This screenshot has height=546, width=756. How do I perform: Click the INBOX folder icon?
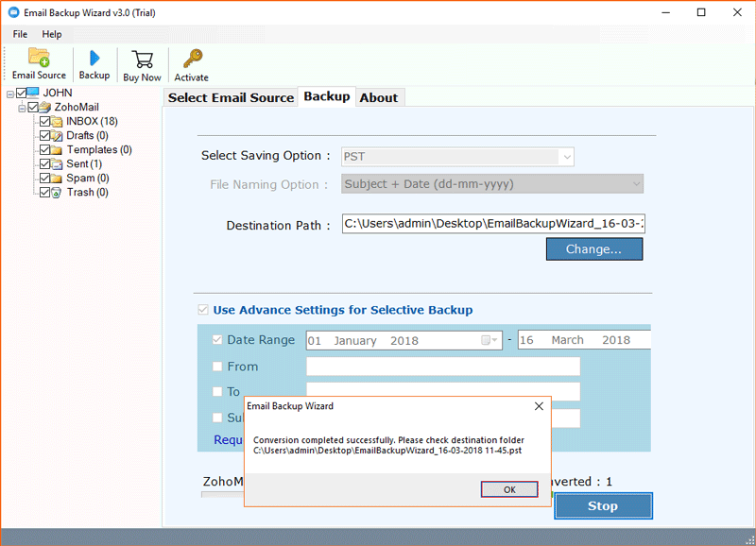(x=57, y=122)
